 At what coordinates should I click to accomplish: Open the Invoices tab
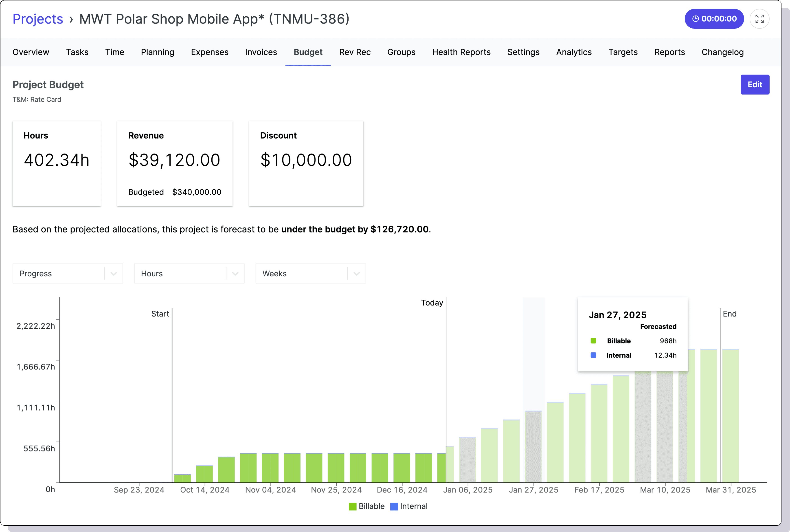[x=261, y=52]
